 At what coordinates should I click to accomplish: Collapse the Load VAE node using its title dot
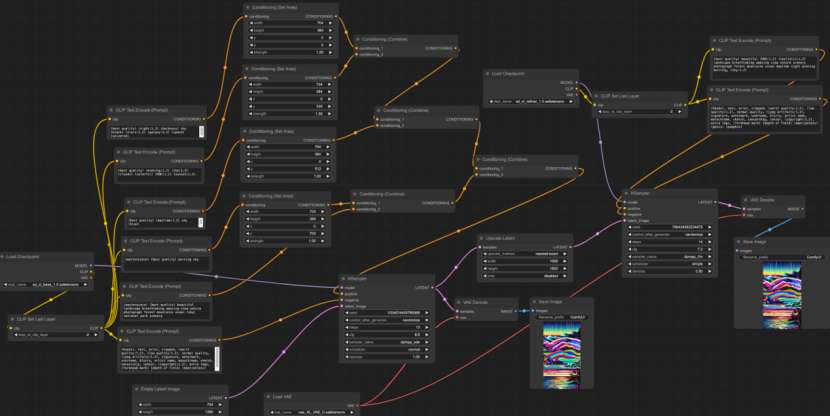(269, 396)
